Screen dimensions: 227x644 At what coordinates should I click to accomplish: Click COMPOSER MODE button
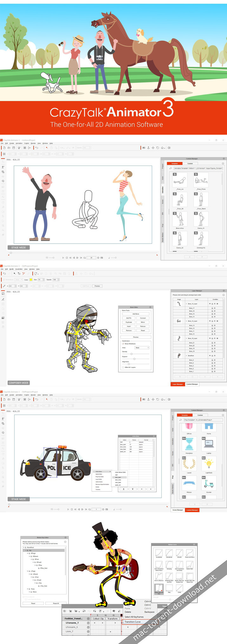coord(18,383)
